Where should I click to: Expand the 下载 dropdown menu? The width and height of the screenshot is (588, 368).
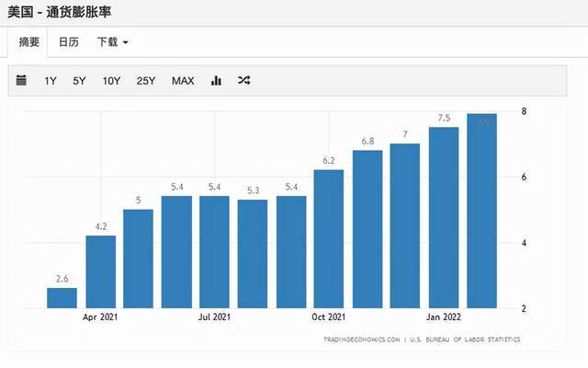point(112,42)
